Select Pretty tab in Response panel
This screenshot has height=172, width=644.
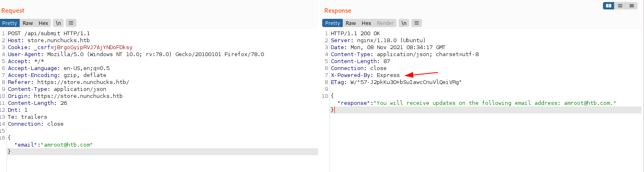(x=332, y=23)
